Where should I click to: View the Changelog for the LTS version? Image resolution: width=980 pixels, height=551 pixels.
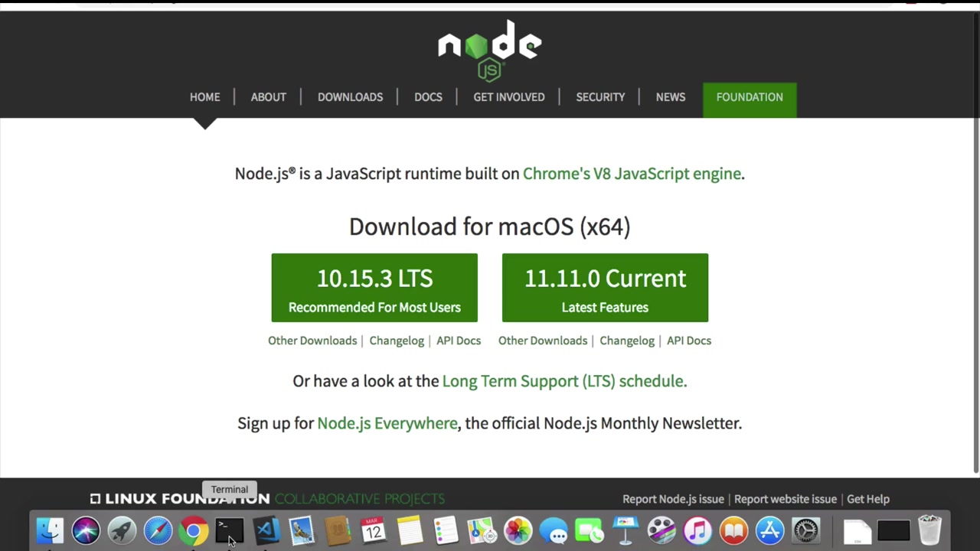pyautogui.click(x=397, y=341)
